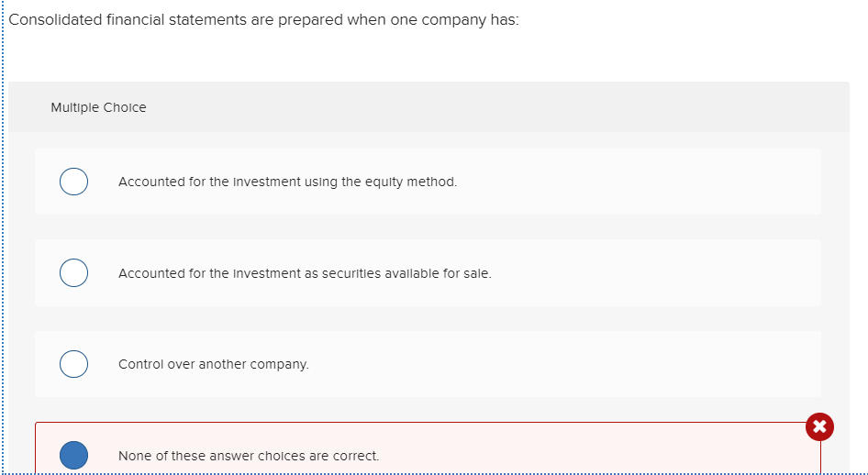The height and width of the screenshot is (475, 868).
Task: Click the 'Accounted for the investment using the equity method' text
Action: click(x=287, y=182)
